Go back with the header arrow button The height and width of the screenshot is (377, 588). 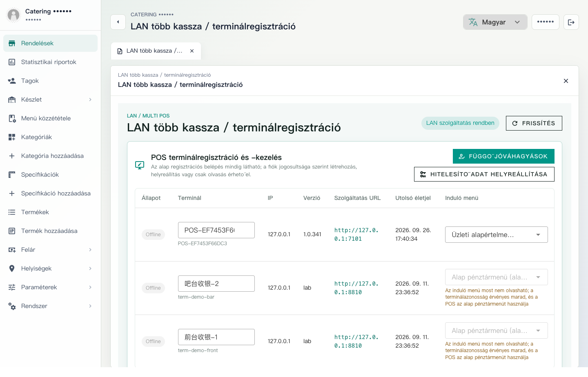118,22
